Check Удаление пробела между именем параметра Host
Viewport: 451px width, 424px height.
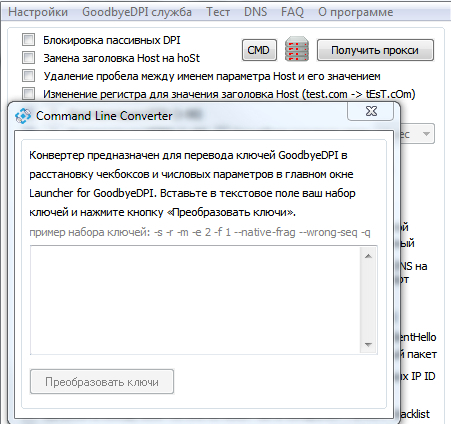28,76
